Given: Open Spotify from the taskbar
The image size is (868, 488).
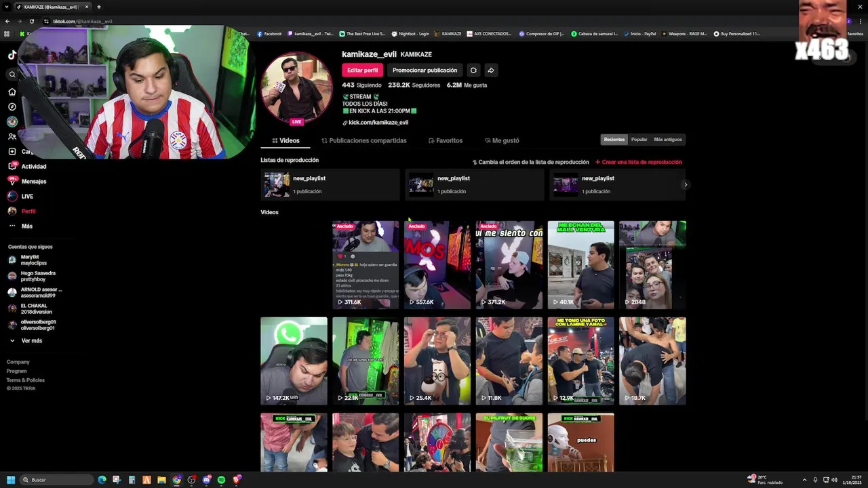Looking at the screenshot, I should (x=222, y=480).
